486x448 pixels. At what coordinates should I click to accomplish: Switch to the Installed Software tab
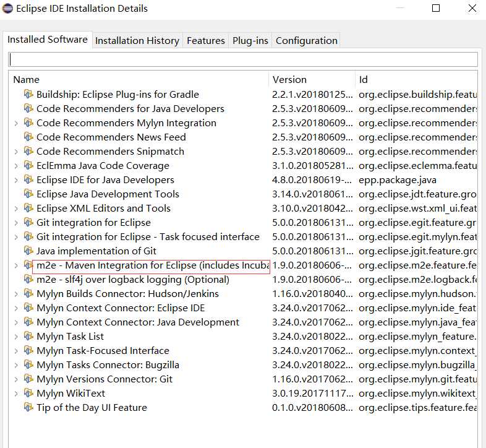pos(48,40)
